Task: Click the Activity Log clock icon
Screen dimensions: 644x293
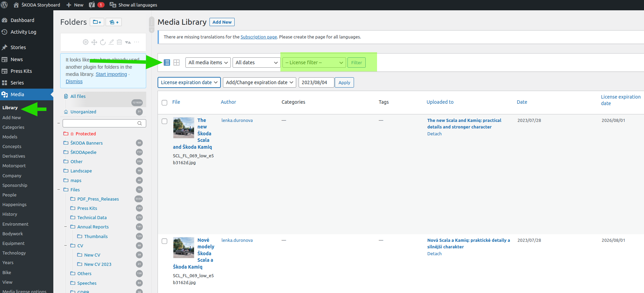Action: click(4, 32)
